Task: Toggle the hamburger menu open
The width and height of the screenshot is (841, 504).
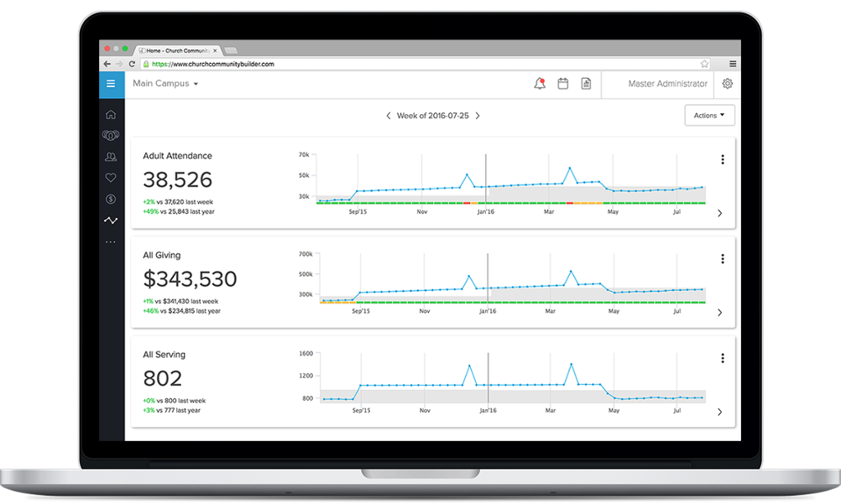Action: click(111, 84)
